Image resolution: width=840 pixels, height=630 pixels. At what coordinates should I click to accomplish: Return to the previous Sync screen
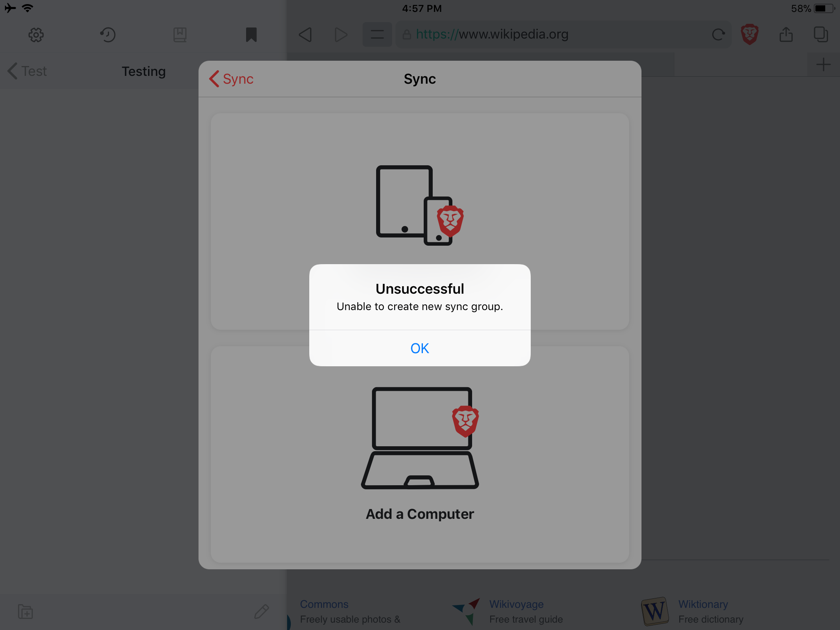(232, 79)
